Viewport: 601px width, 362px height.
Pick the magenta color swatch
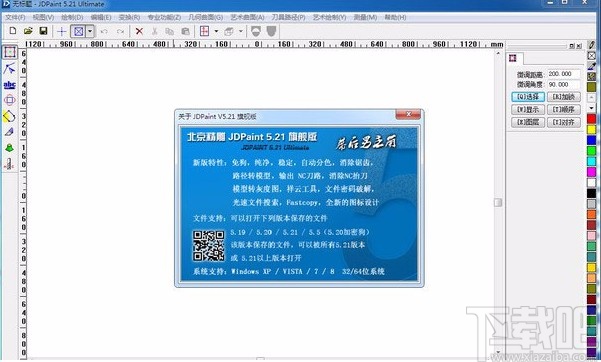[x=592, y=172]
